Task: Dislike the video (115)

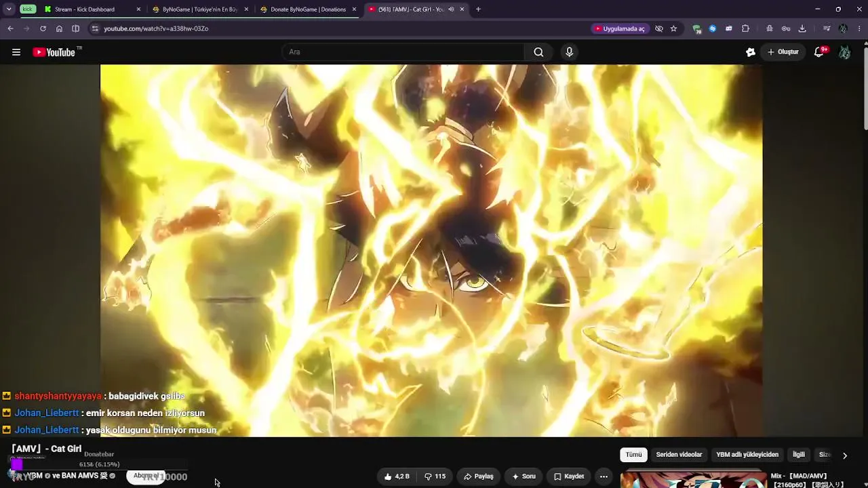Action: click(x=435, y=476)
